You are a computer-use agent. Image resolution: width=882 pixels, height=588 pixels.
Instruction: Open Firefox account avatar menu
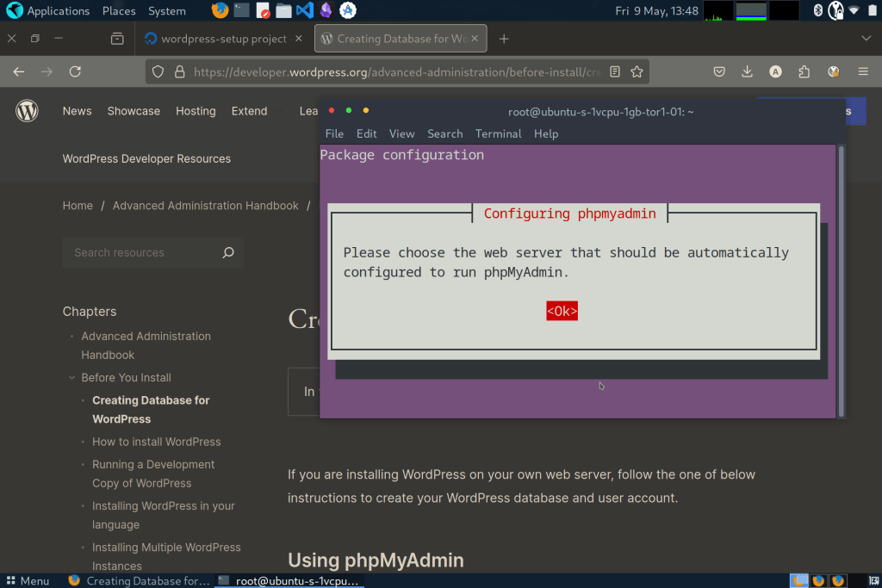pyautogui.click(x=775, y=71)
